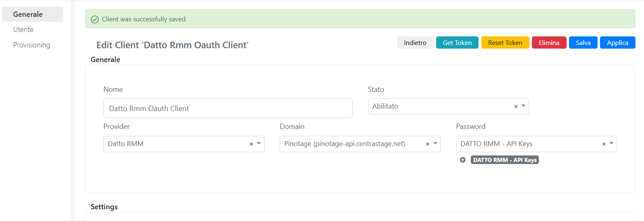Click the Domain field label

click(x=292, y=126)
